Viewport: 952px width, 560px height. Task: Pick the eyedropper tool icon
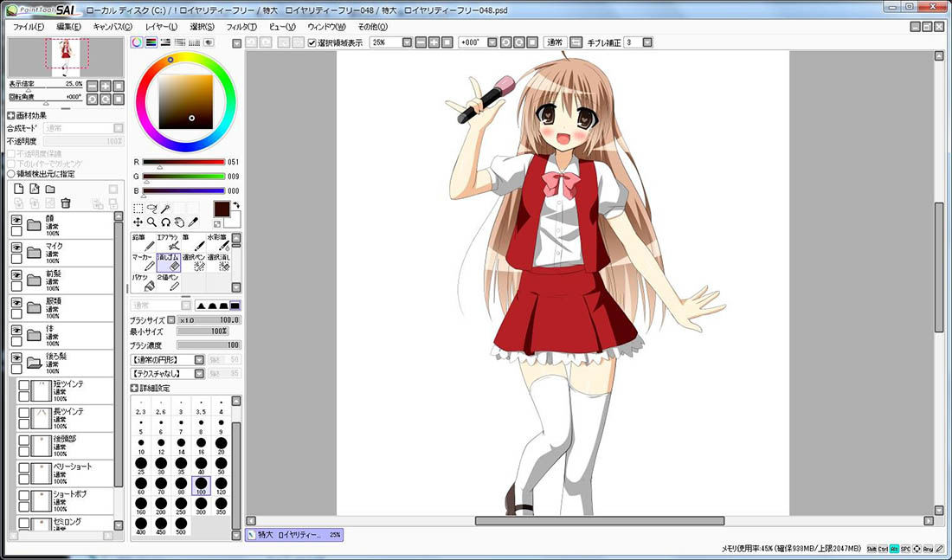tap(193, 222)
